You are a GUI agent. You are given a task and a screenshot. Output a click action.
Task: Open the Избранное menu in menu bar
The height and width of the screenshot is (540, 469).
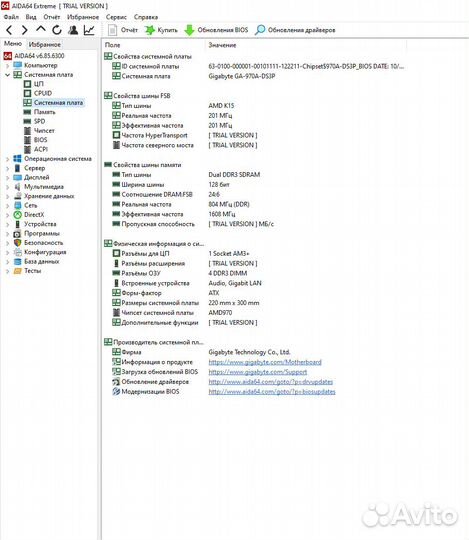click(83, 17)
